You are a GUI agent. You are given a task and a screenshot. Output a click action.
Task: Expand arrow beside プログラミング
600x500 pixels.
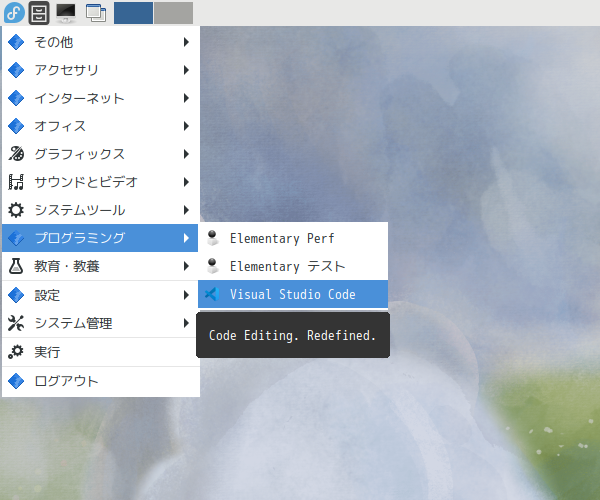pos(186,238)
